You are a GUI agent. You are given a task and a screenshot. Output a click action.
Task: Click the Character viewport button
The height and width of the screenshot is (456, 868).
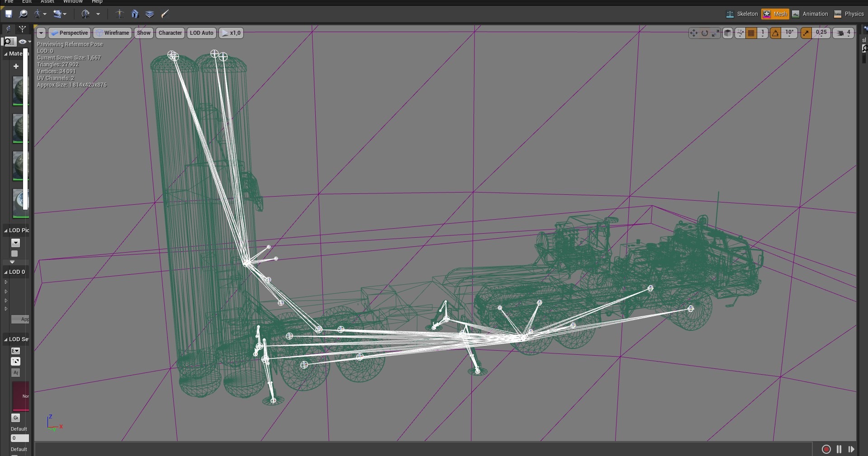click(170, 33)
